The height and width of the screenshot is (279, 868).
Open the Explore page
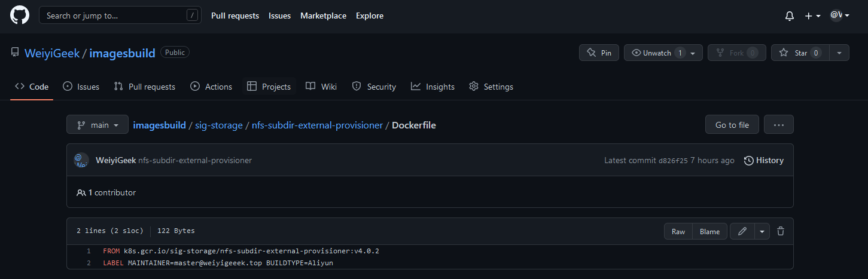point(370,16)
